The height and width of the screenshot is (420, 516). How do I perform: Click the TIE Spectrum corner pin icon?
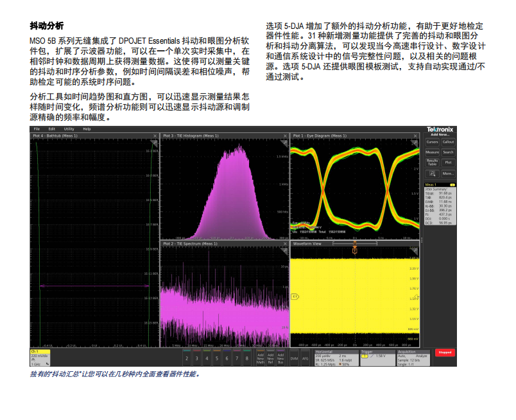point(284,250)
